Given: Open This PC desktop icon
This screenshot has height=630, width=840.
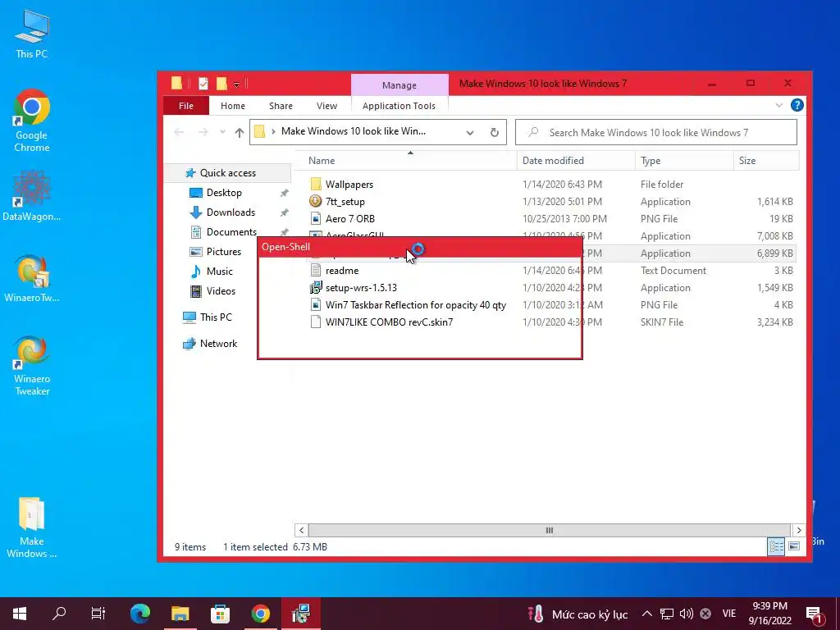Looking at the screenshot, I should point(32,34).
